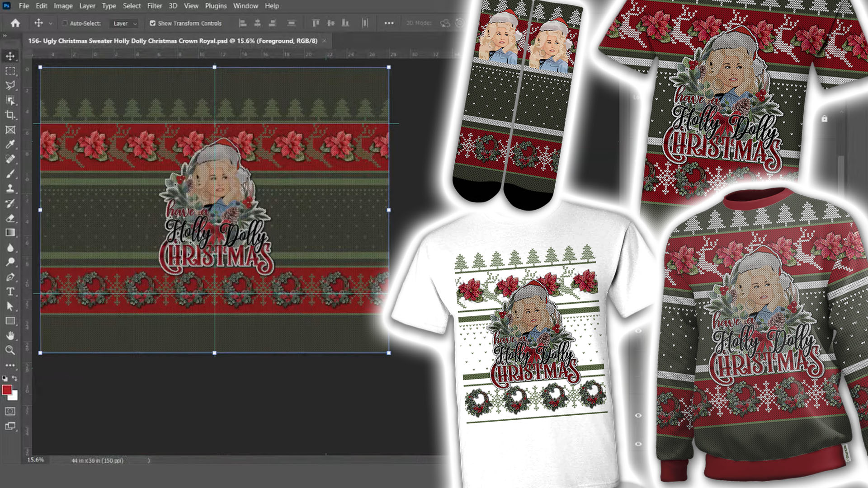This screenshot has width=868, height=488.
Task: Open the Type menu
Action: 109,6
